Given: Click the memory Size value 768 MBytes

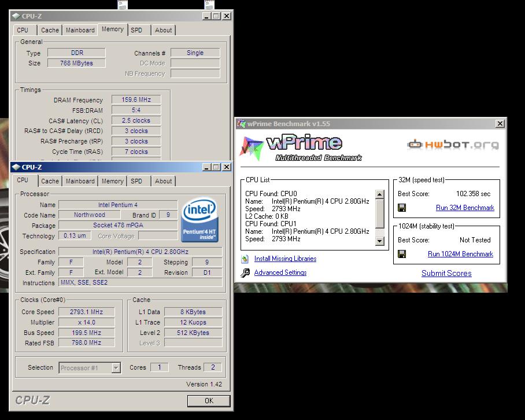Looking at the screenshot, I should [x=76, y=63].
